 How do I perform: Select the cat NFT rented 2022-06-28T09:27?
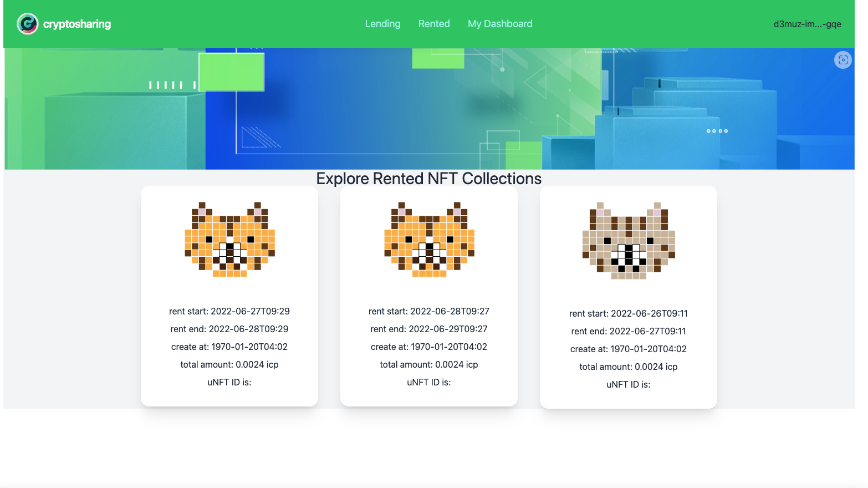click(x=429, y=239)
